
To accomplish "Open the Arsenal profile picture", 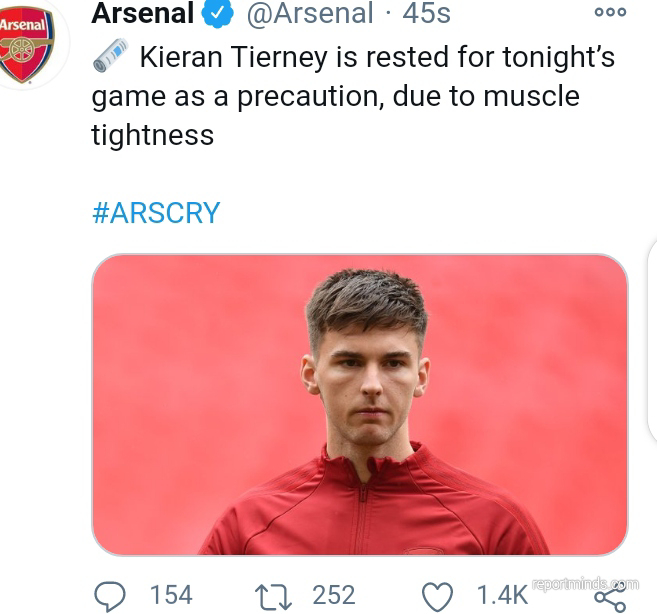I will [26, 45].
